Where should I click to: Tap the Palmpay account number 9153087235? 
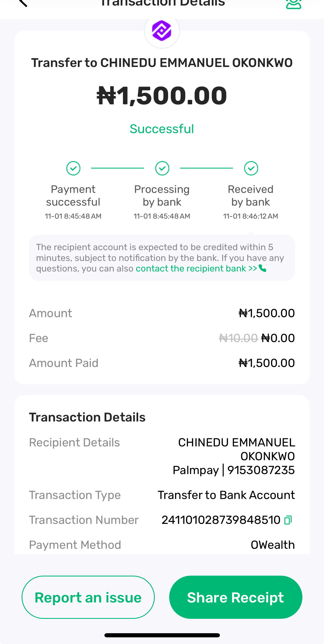tap(261, 470)
